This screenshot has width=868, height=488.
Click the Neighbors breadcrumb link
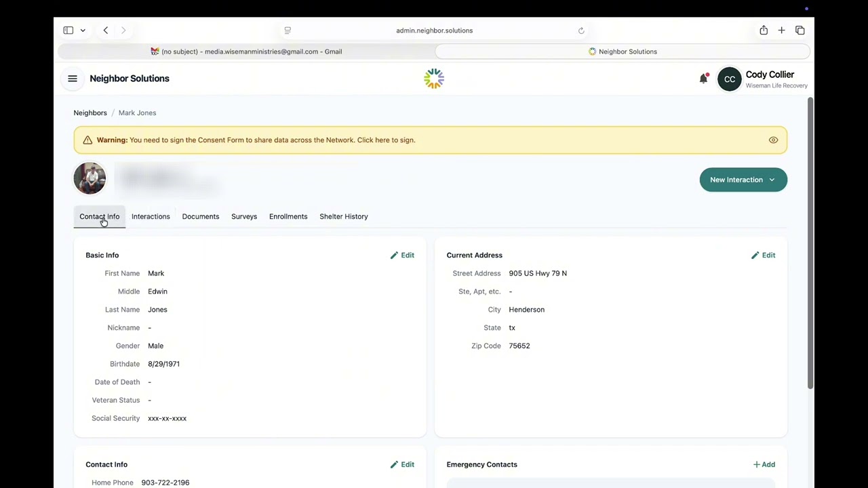coord(90,113)
